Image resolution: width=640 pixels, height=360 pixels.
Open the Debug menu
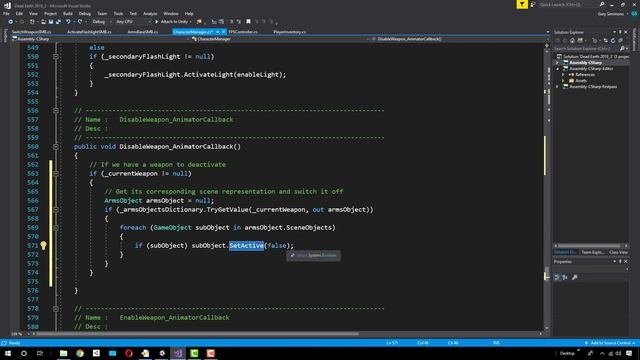coord(84,13)
